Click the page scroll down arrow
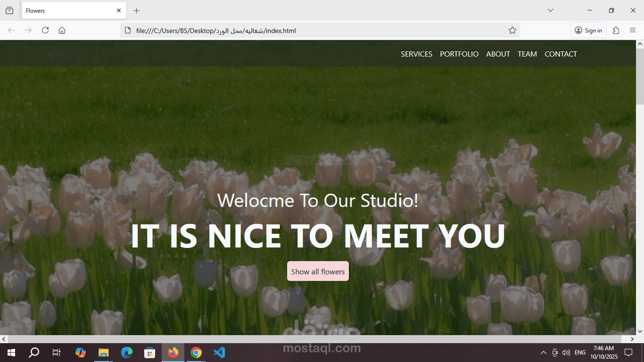The height and width of the screenshot is (362, 644). point(640,331)
